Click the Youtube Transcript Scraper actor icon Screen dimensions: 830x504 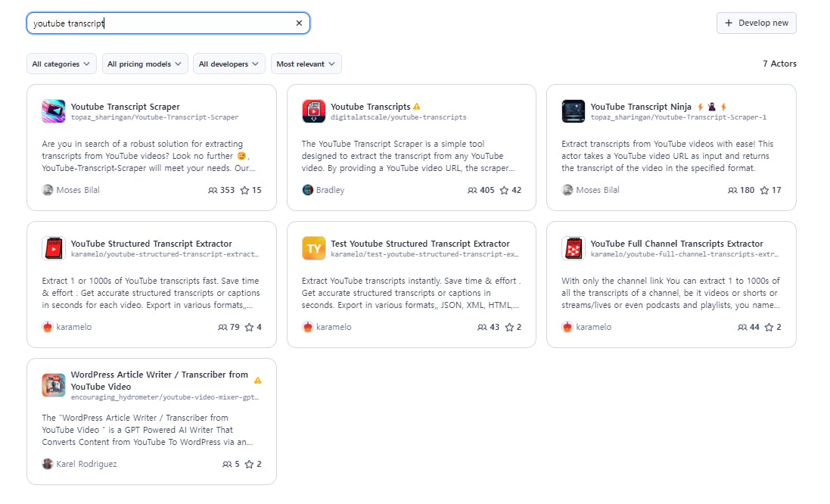coord(54,111)
